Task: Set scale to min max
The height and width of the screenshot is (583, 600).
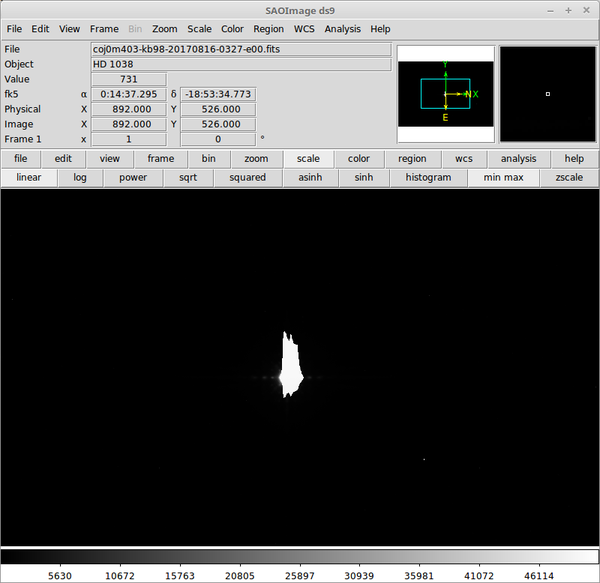Action: pos(503,177)
